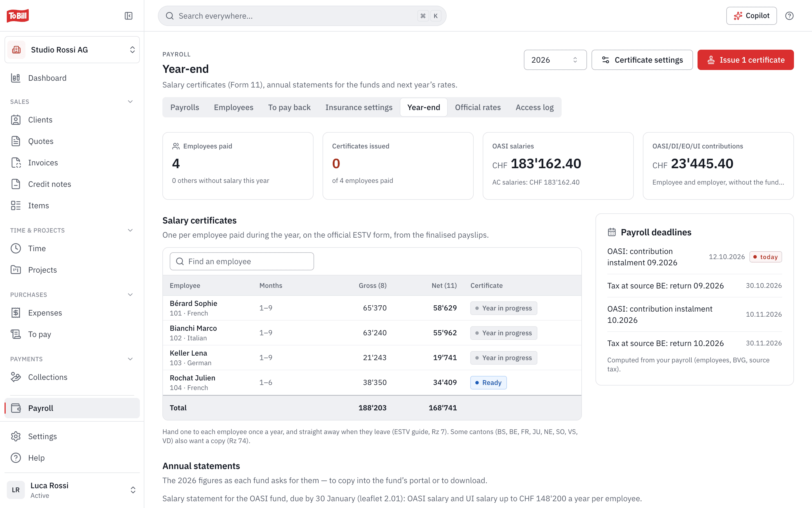
Task: Open the Luca Rossi account menu
Action: 72,490
